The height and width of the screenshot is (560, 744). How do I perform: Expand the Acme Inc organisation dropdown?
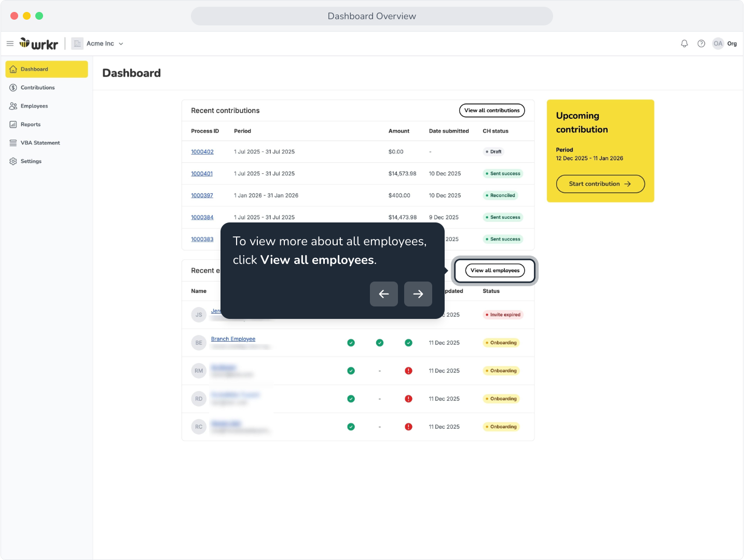point(121,44)
